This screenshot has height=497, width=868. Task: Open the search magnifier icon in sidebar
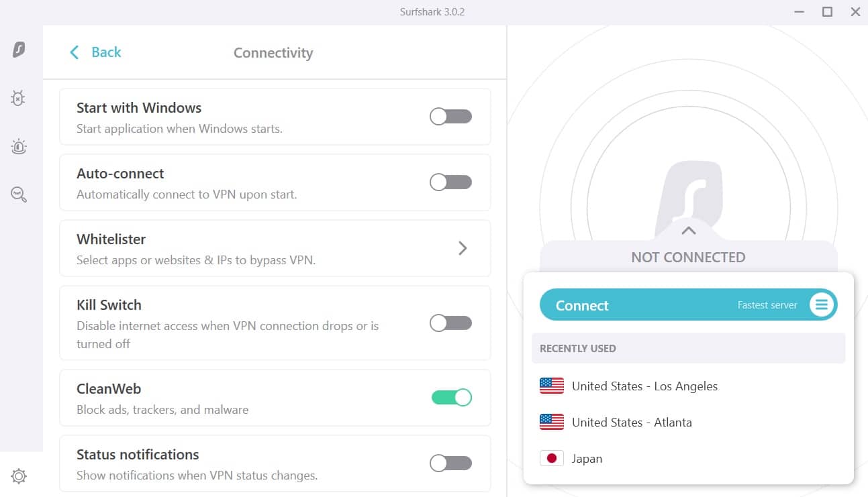pos(19,195)
